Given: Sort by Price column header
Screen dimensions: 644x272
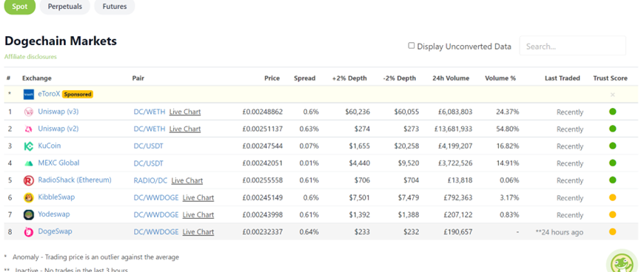Looking at the screenshot, I should (272, 78).
